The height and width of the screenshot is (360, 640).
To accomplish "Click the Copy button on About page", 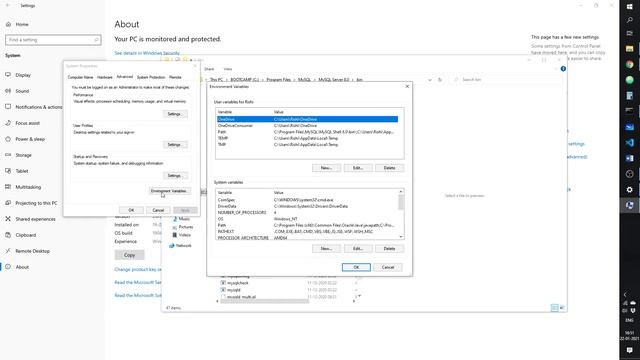I will 129,255.
